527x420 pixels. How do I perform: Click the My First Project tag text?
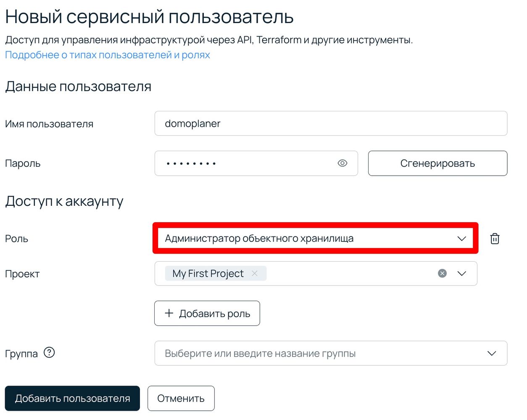pyautogui.click(x=208, y=273)
